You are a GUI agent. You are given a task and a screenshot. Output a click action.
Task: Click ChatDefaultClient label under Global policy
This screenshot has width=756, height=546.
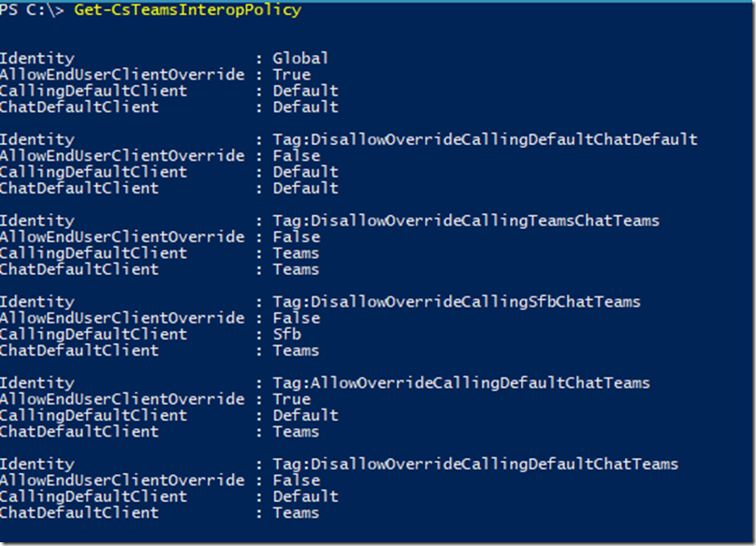(x=80, y=107)
